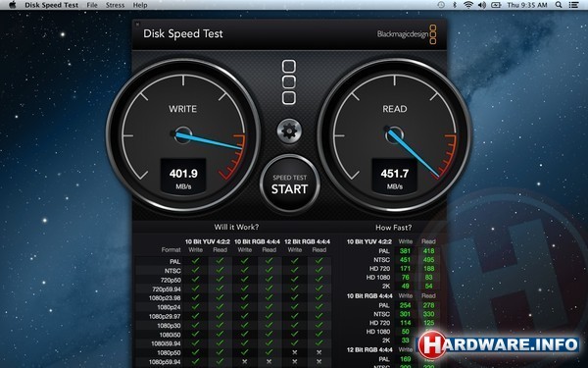Click the 10 Bit RGB 4:4:4 column header

[257, 241]
